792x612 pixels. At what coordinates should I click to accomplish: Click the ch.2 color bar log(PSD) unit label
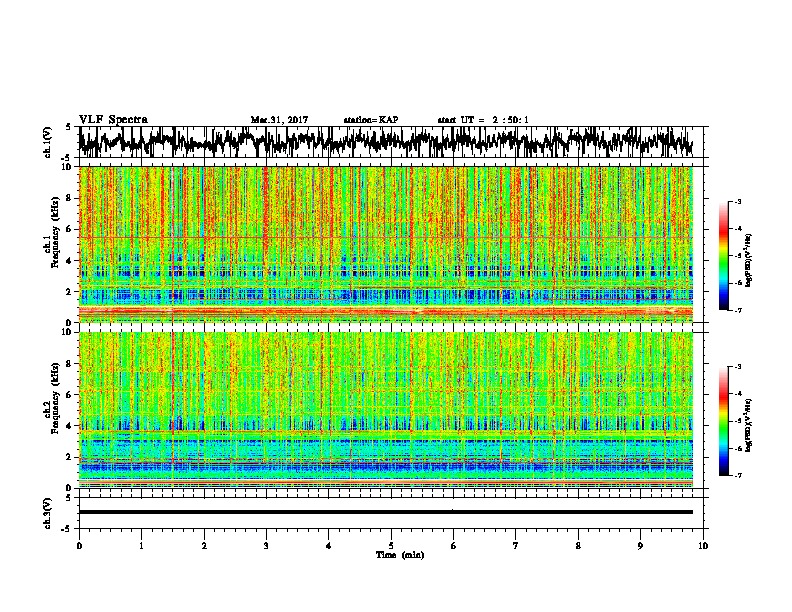point(750,425)
